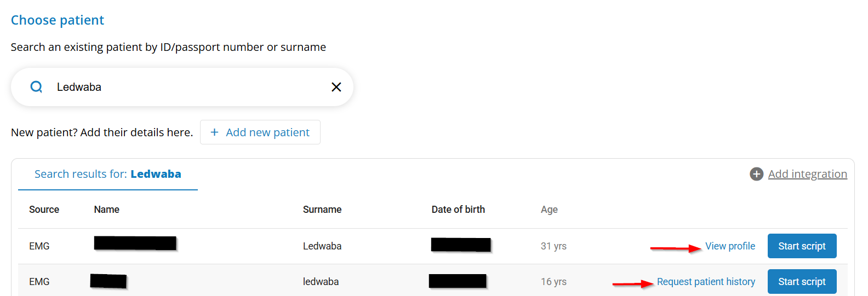Viewport: 868px width, 296px height.
Task: Sort by the Surname column header
Action: 322,210
